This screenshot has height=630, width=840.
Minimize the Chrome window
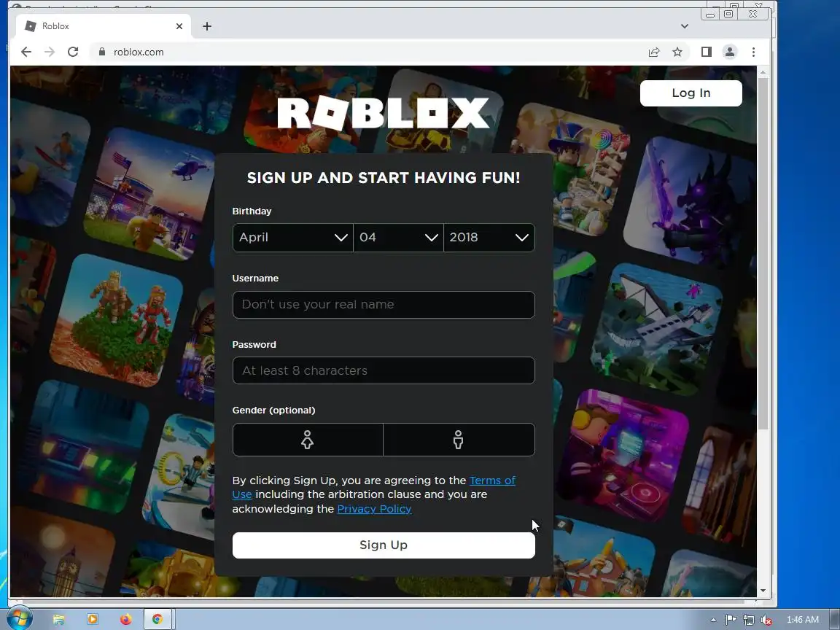710,15
